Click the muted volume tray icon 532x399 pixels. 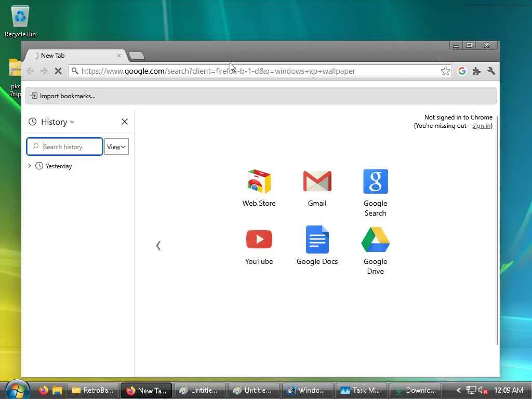click(483, 391)
